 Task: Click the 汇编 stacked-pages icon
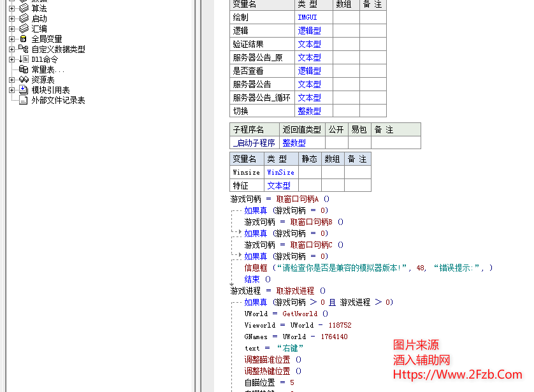point(24,29)
